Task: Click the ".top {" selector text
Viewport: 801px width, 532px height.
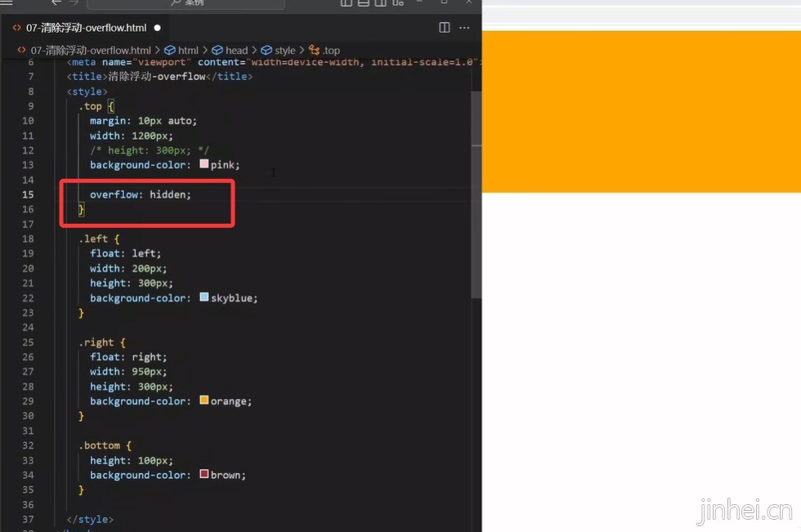Action: 96,106
